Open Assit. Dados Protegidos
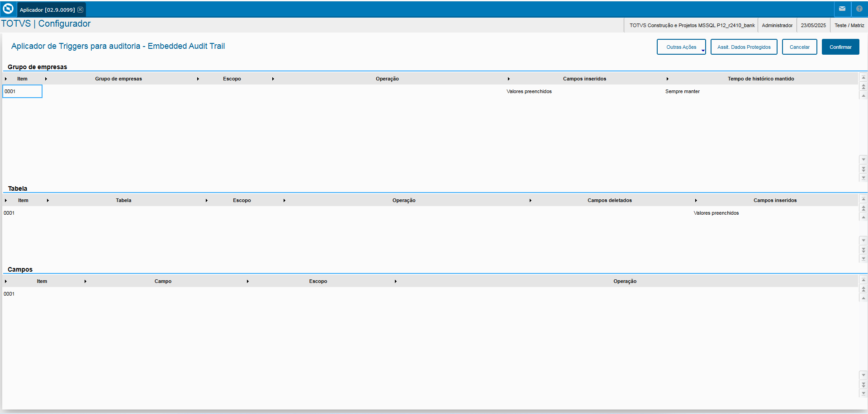The width and height of the screenshot is (868, 414). tap(743, 47)
